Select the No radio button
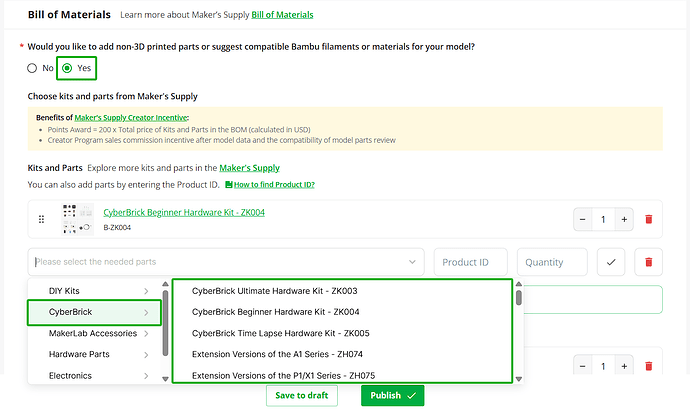The height and width of the screenshot is (410, 690). click(32, 68)
